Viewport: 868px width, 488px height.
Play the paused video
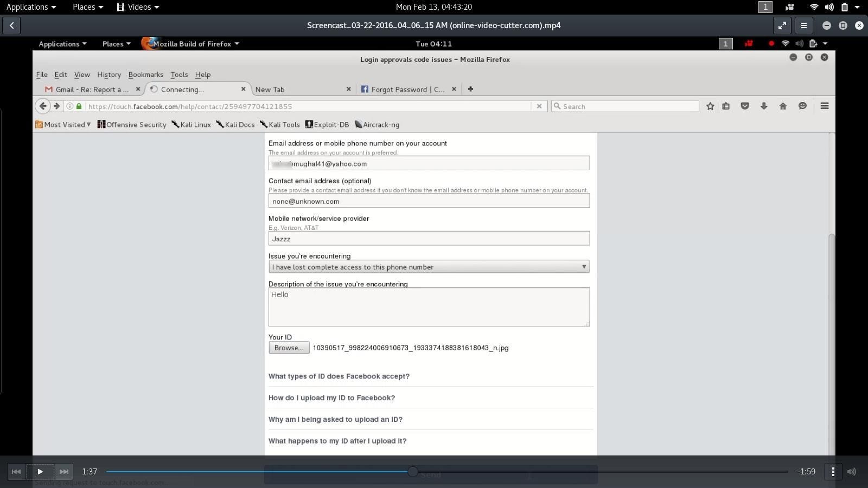[40, 472]
